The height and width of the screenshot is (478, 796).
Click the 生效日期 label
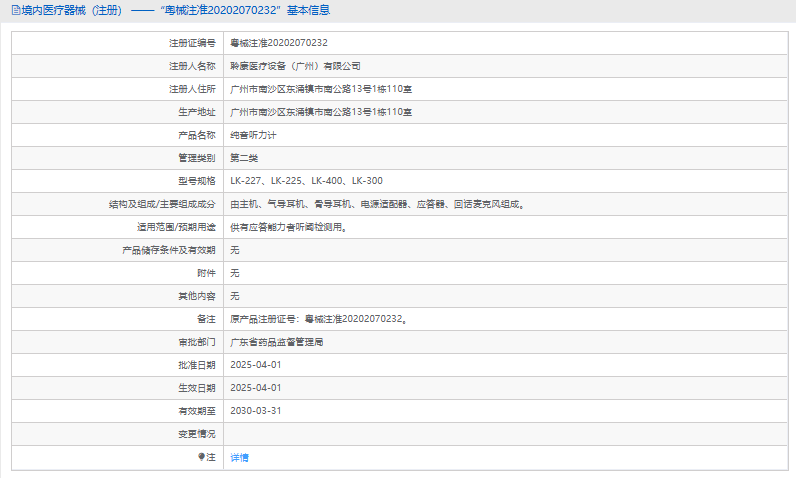(x=196, y=388)
